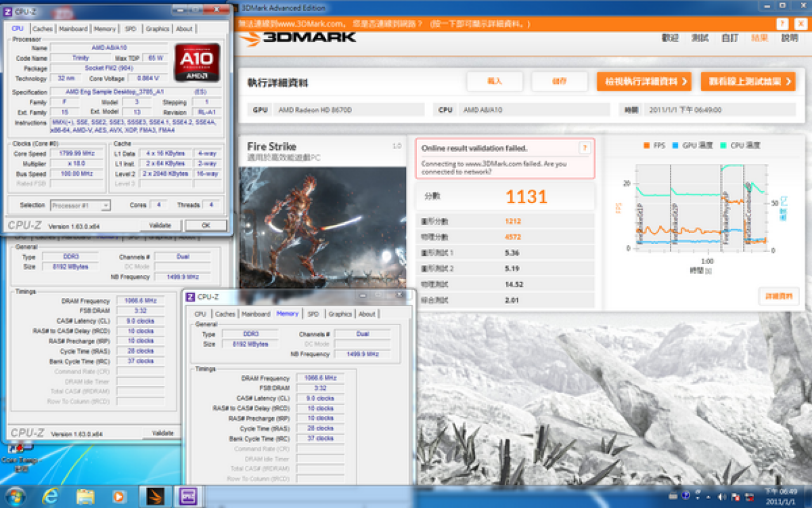Click the orange view run details button

point(644,81)
